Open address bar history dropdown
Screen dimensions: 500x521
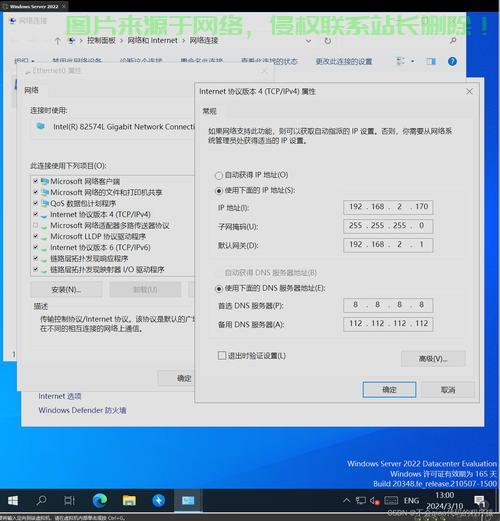(309, 41)
